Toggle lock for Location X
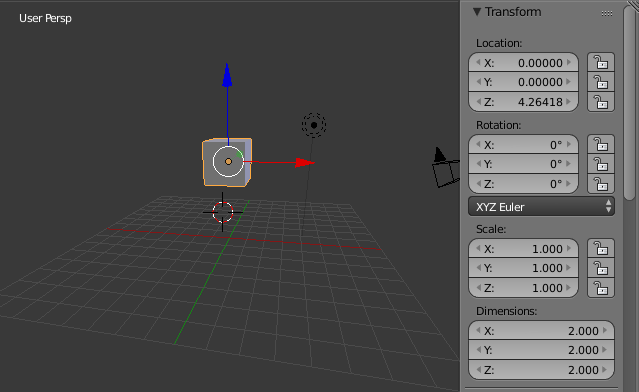 point(601,63)
